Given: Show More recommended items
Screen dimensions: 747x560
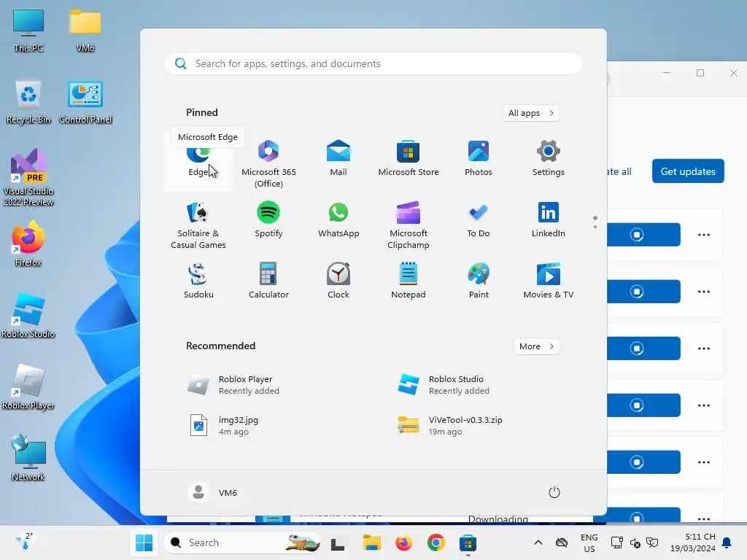Looking at the screenshot, I should [x=536, y=346].
